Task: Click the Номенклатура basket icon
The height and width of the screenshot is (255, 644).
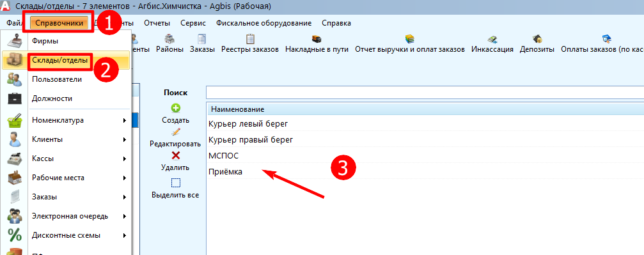Action: pyautogui.click(x=15, y=120)
